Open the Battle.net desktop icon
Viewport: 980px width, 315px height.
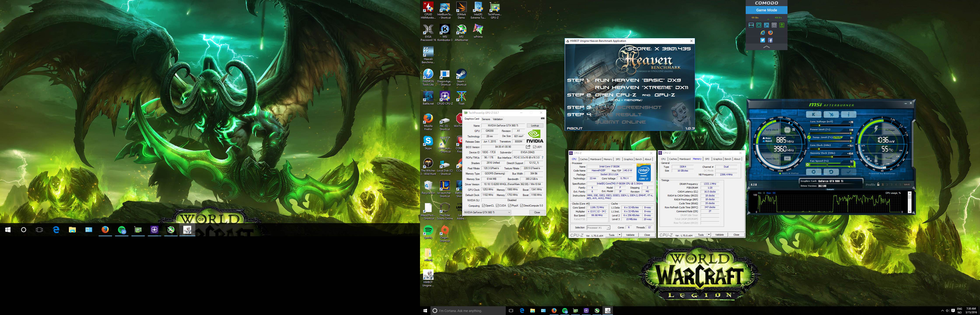pyautogui.click(x=428, y=98)
